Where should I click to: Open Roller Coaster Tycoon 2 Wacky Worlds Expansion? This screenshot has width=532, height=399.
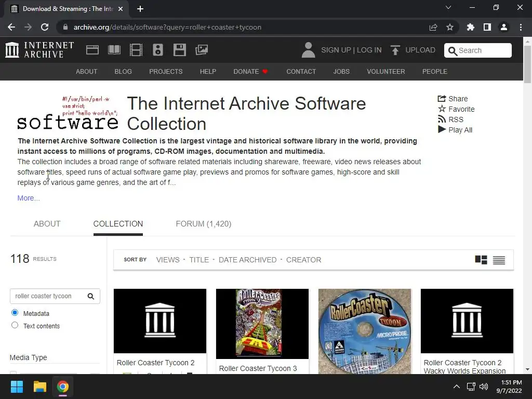pos(464,367)
